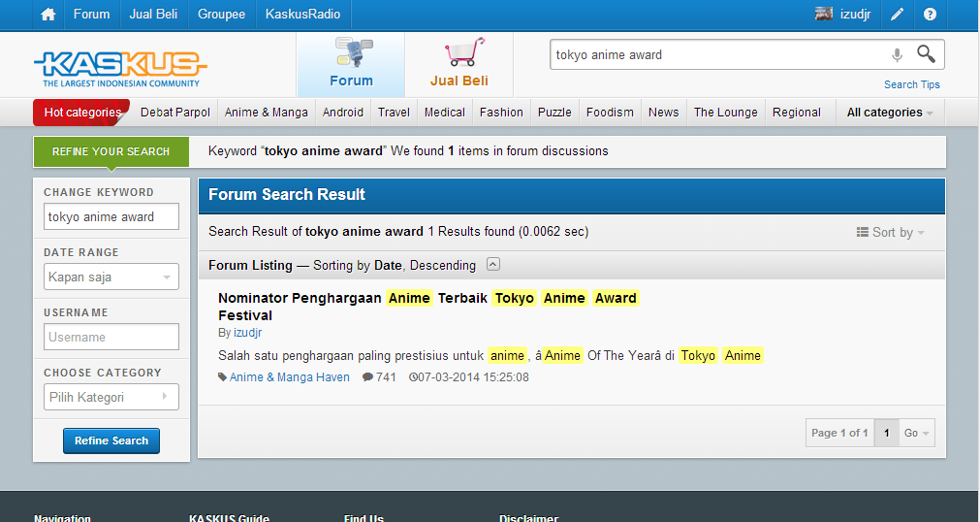980x522 pixels.
Task: Click the Page 1 of 1 label
Action: [x=839, y=433]
